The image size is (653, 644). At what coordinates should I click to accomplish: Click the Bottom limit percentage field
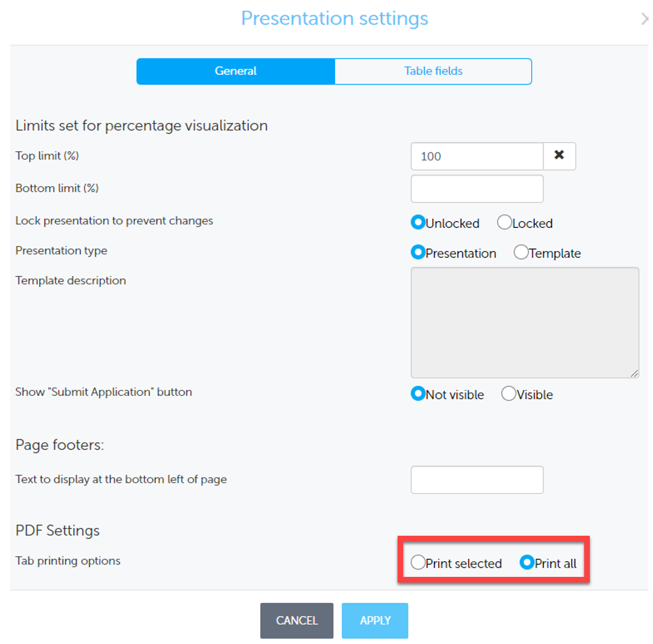coord(476,188)
